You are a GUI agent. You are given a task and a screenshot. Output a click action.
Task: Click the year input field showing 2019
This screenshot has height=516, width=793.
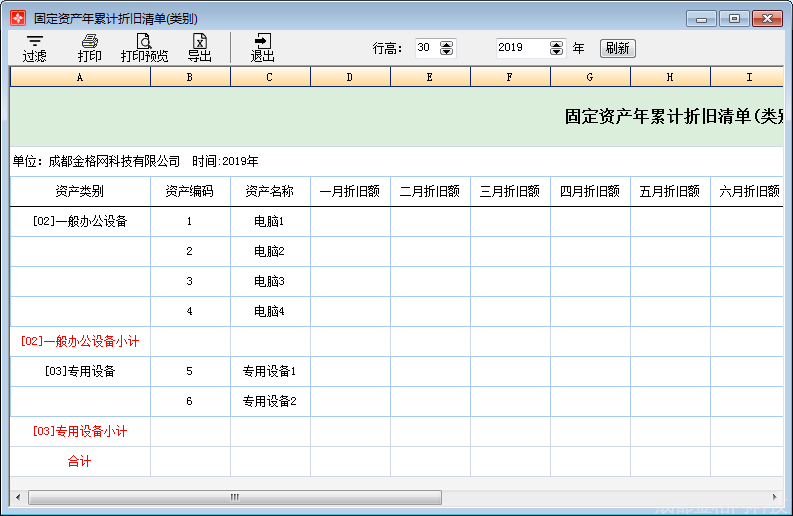coord(520,48)
